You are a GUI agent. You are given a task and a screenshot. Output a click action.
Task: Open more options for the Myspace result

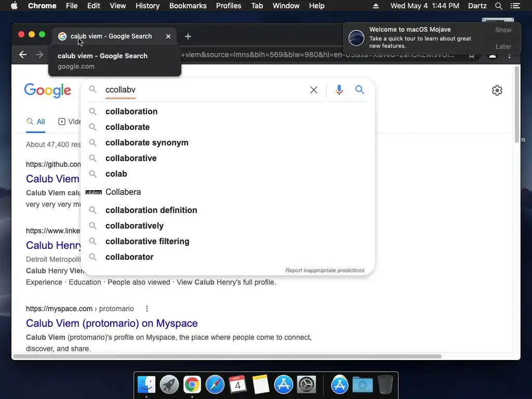[x=147, y=309]
